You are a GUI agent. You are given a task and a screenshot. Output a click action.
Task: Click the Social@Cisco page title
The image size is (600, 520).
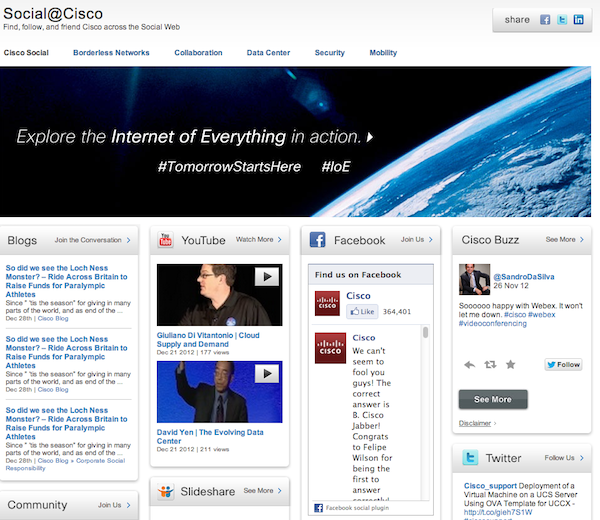pyautogui.click(x=53, y=14)
